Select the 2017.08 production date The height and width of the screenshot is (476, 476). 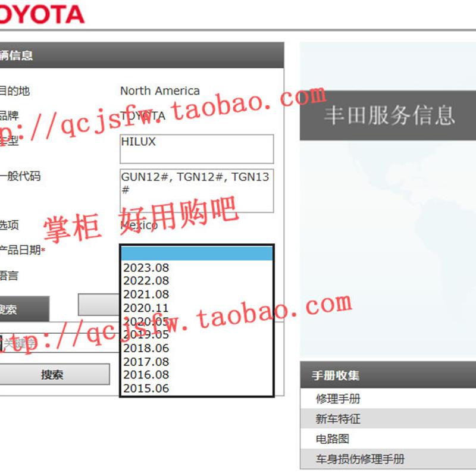point(197,362)
